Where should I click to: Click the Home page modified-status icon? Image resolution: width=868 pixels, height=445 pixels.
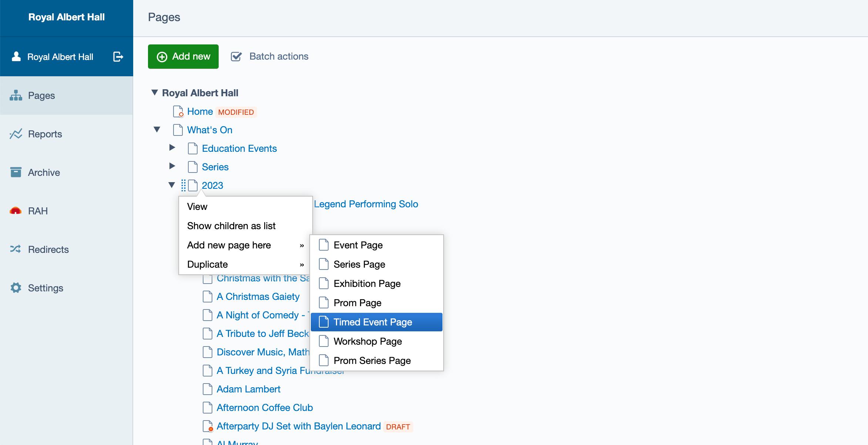coord(178,111)
